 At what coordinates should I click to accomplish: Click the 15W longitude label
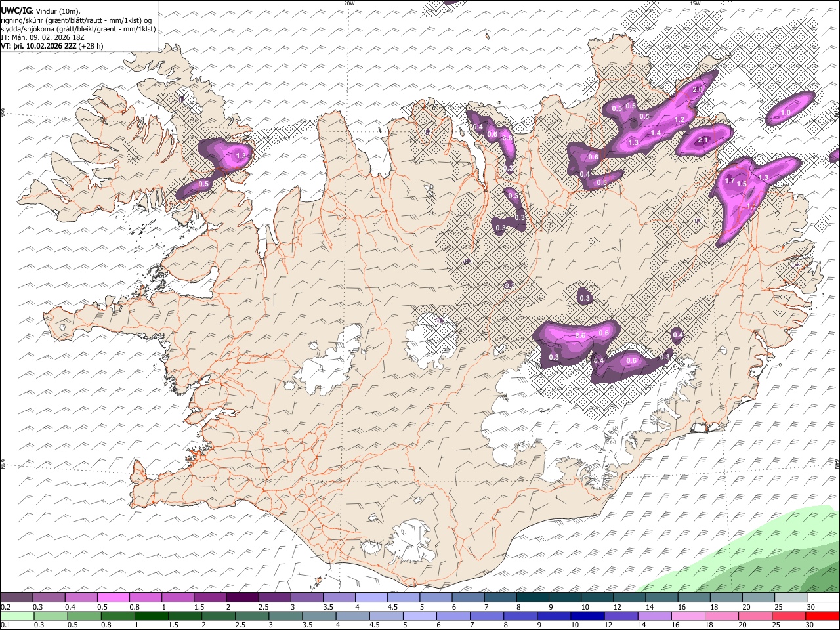coord(695,3)
